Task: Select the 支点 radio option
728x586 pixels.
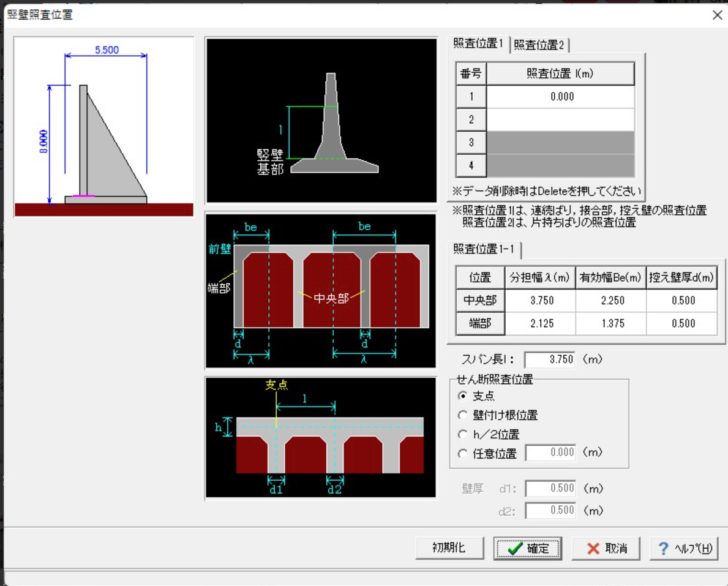Action: [463, 396]
